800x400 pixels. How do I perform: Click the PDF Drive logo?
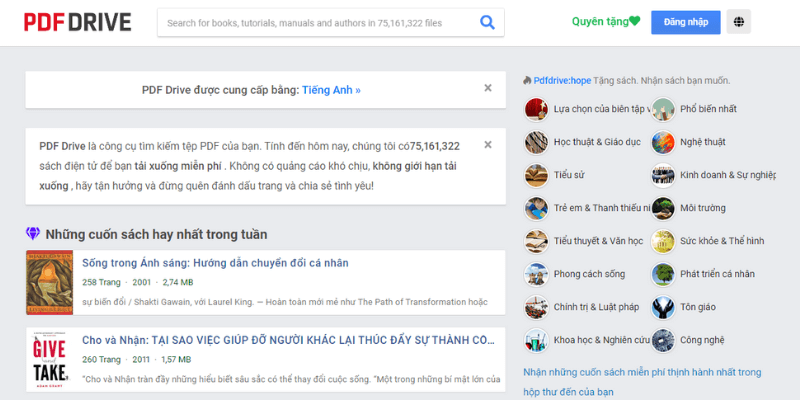[78, 22]
